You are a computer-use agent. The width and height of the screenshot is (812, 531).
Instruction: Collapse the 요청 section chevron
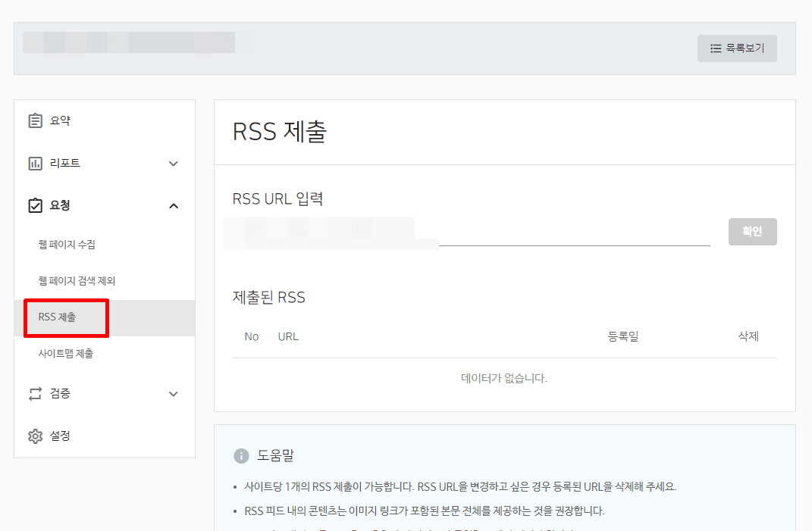pos(174,205)
